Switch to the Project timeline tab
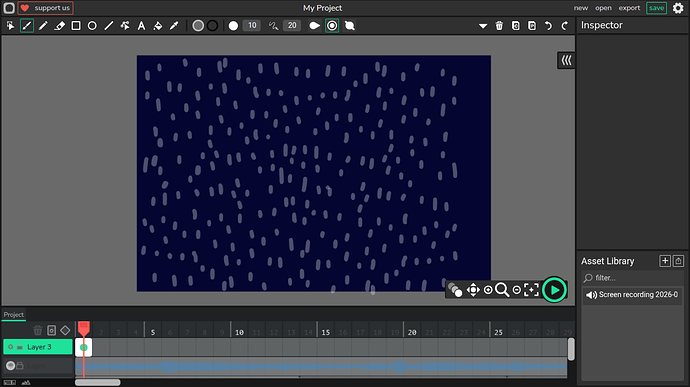The image size is (690, 387). 14,314
